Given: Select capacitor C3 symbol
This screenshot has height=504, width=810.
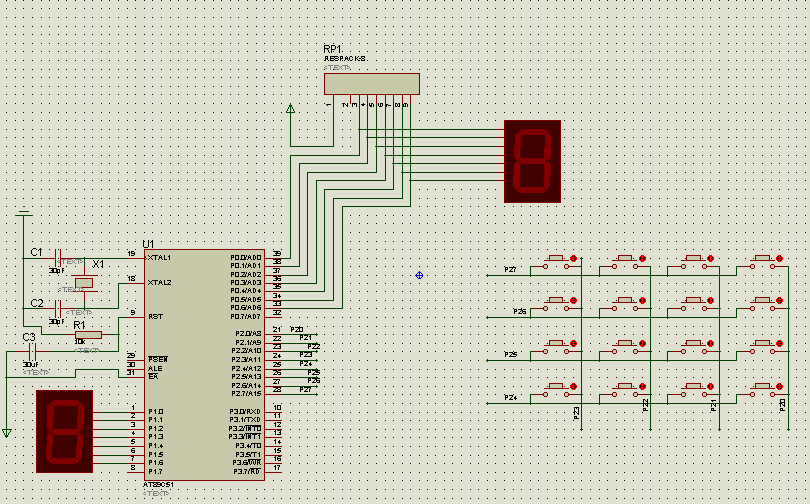Looking at the screenshot, I should 32,352.
